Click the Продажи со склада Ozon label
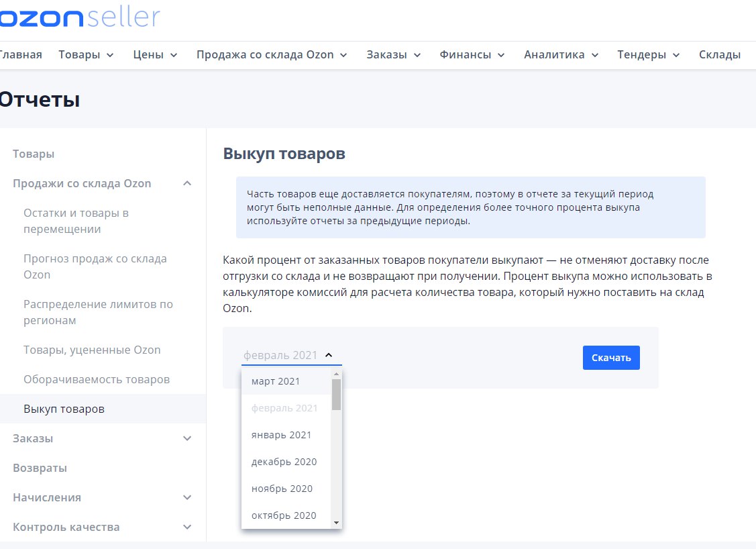756x549 pixels. click(x=82, y=183)
